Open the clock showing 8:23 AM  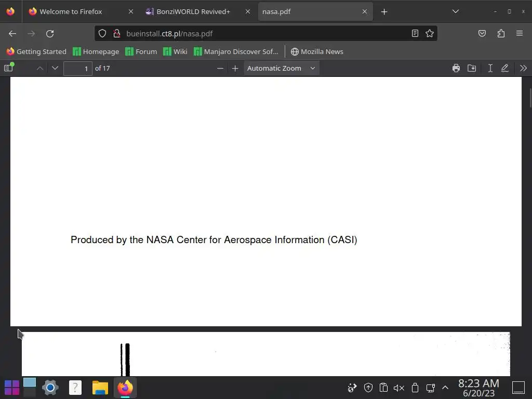(x=478, y=388)
